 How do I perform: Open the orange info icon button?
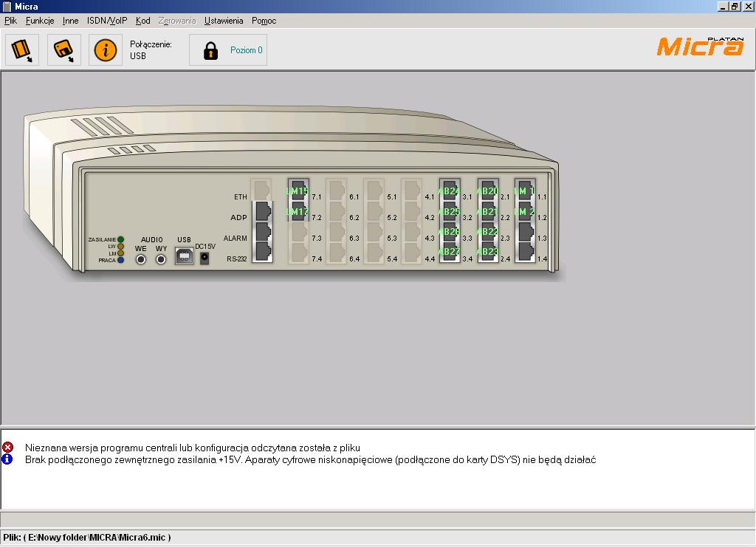pyautogui.click(x=105, y=50)
